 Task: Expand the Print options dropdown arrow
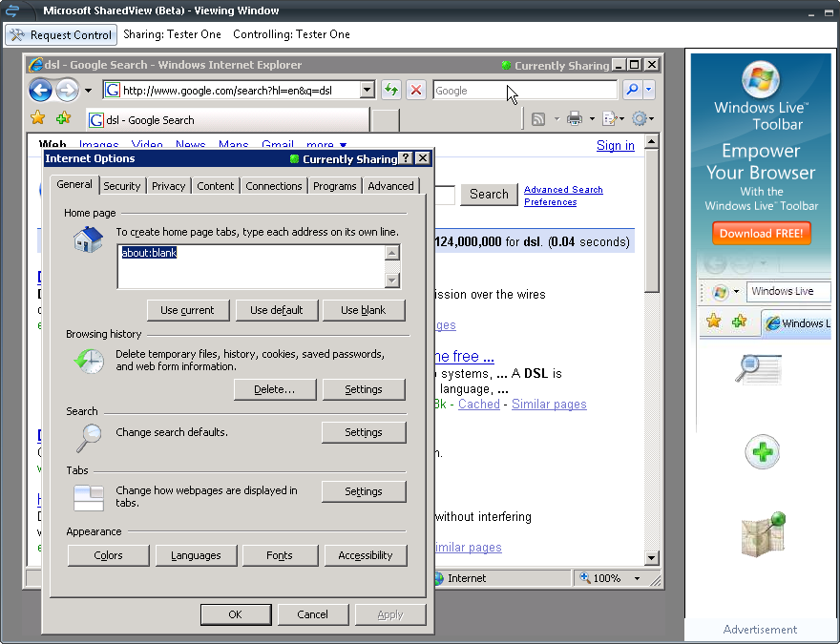592,119
